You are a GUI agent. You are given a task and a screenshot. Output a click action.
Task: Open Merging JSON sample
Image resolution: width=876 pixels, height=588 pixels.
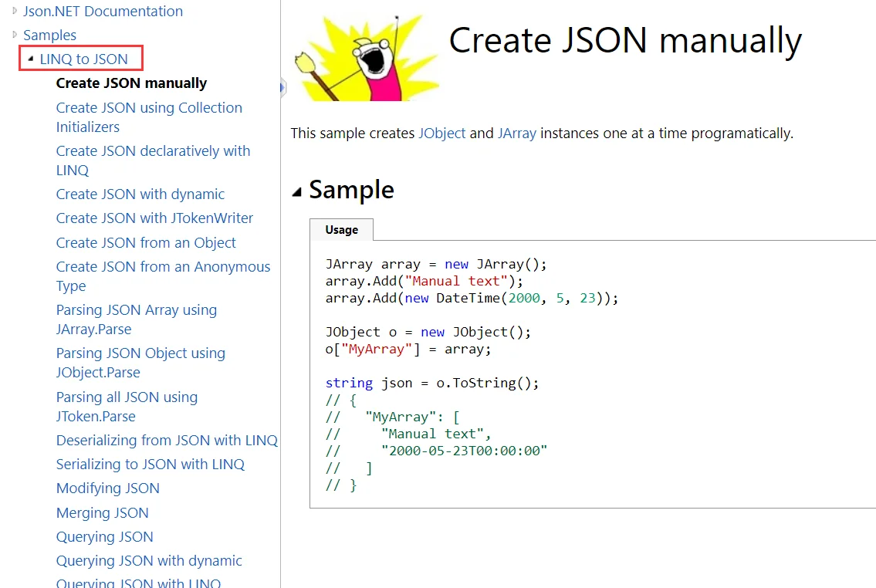pyautogui.click(x=102, y=512)
